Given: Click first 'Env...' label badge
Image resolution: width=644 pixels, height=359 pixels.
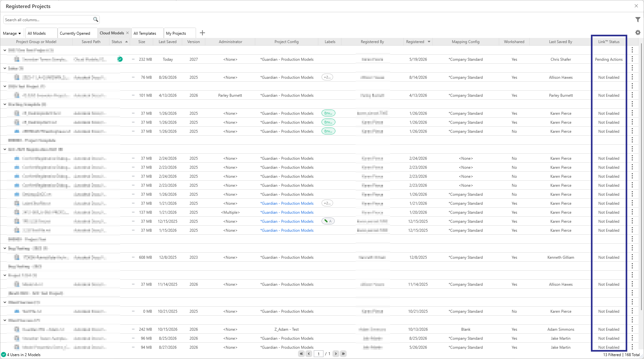Looking at the screenshot, I should coord(328,113).
